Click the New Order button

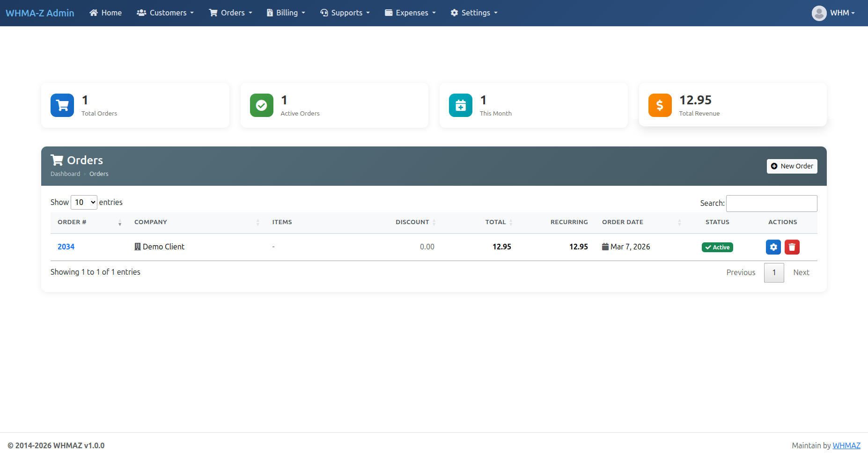point(792,166)
